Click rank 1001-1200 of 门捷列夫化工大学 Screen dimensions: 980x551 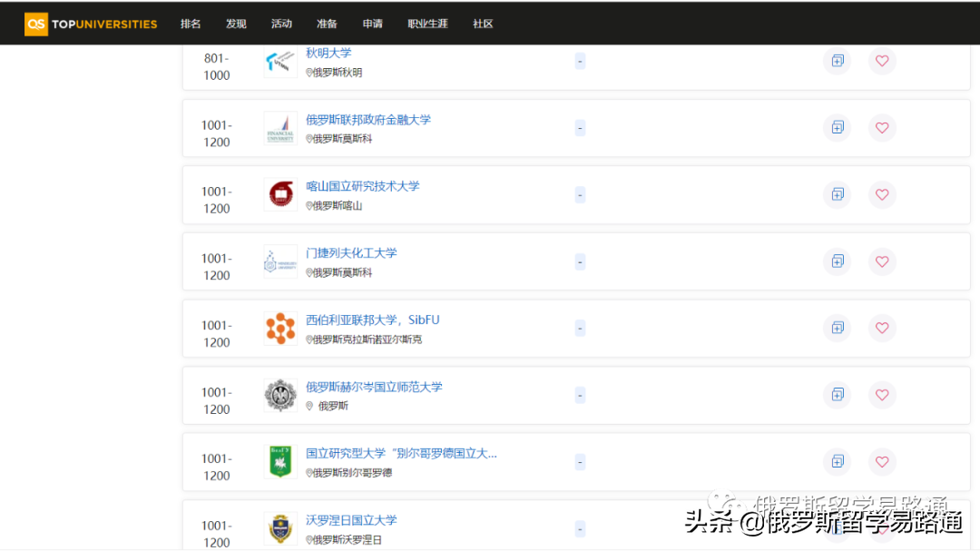tap(217, 267)
